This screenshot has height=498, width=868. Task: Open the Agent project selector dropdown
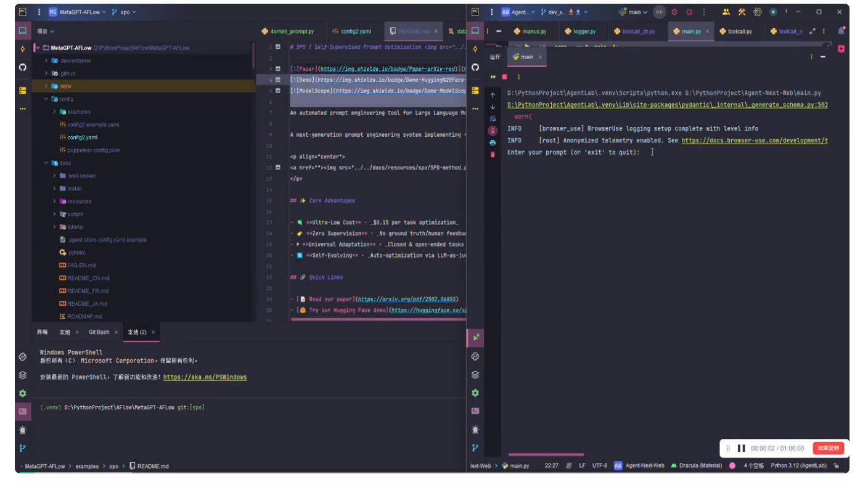coord(518,12)
